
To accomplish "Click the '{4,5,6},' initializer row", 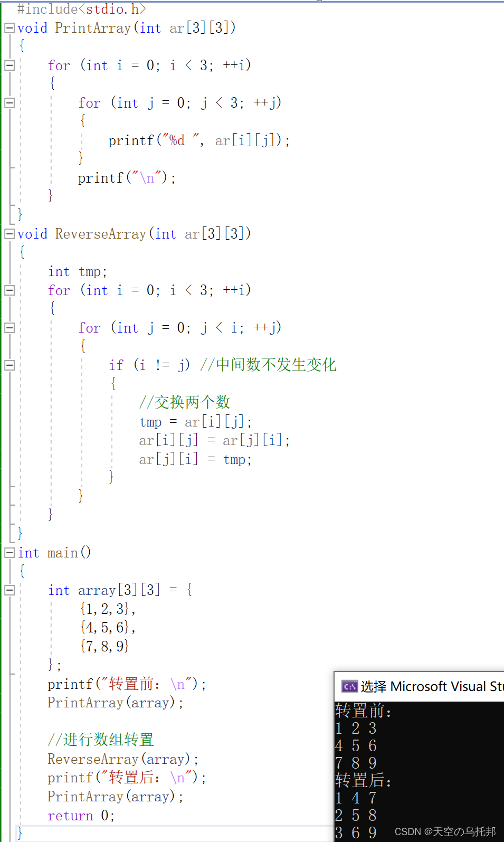I will click(x=108, y=628).
